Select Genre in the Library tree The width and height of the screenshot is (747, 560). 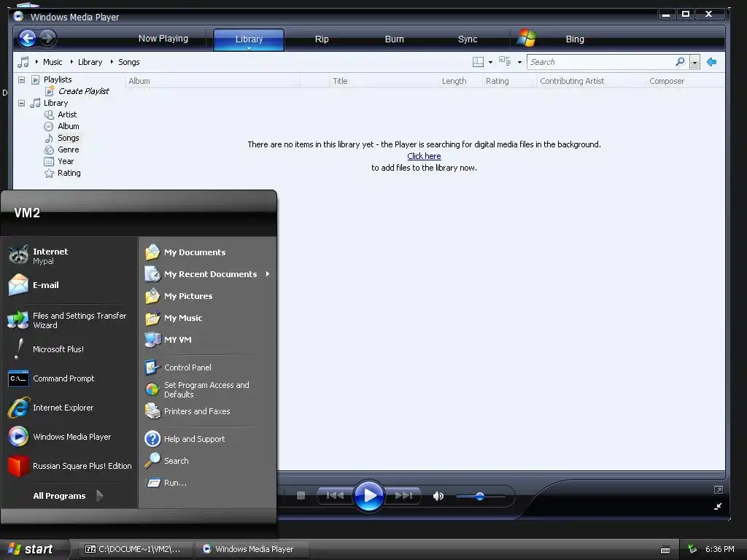point(68,149)
